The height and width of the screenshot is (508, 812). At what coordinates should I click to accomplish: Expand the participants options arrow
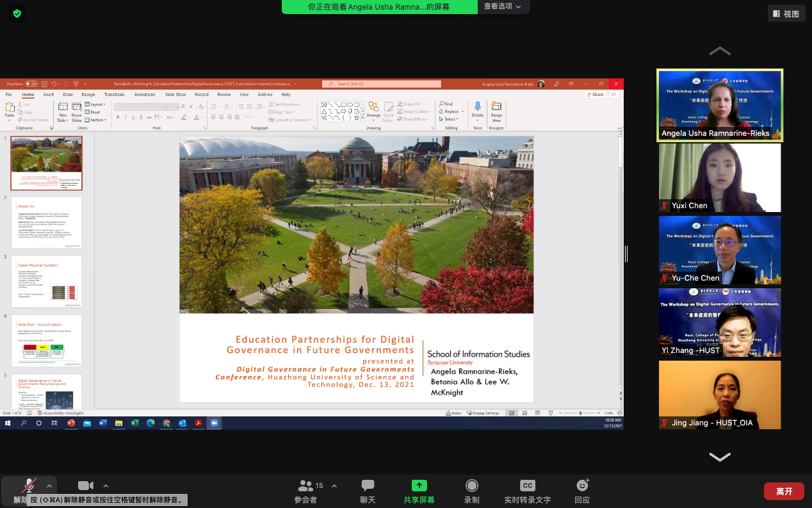pos(334,486)
